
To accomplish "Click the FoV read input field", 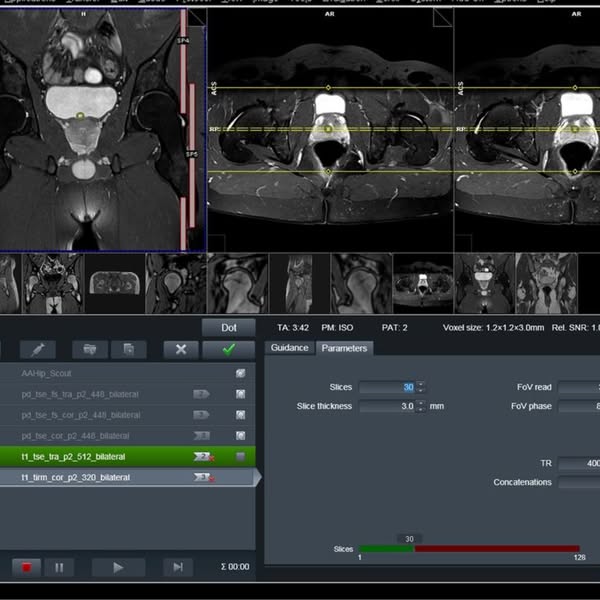I will pos(579,387).
